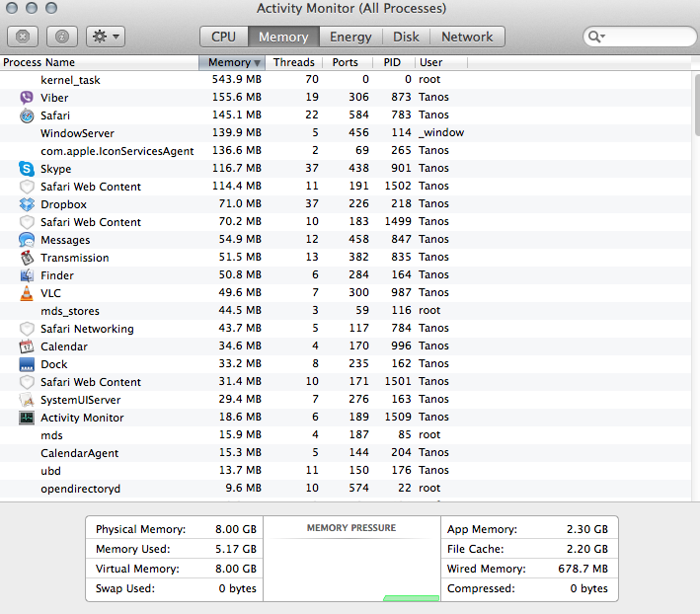Click the Swap Used 0 bytes value

pos(237,588)
